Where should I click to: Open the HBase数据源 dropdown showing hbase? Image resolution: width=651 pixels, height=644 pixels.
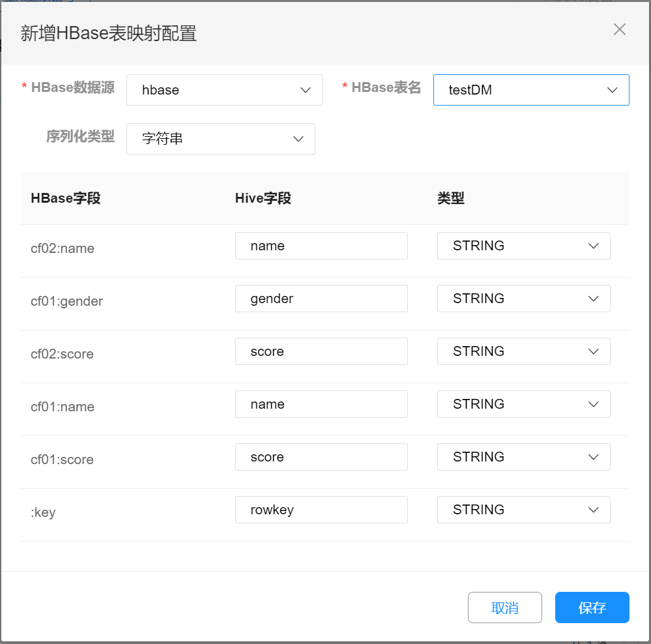224,90
